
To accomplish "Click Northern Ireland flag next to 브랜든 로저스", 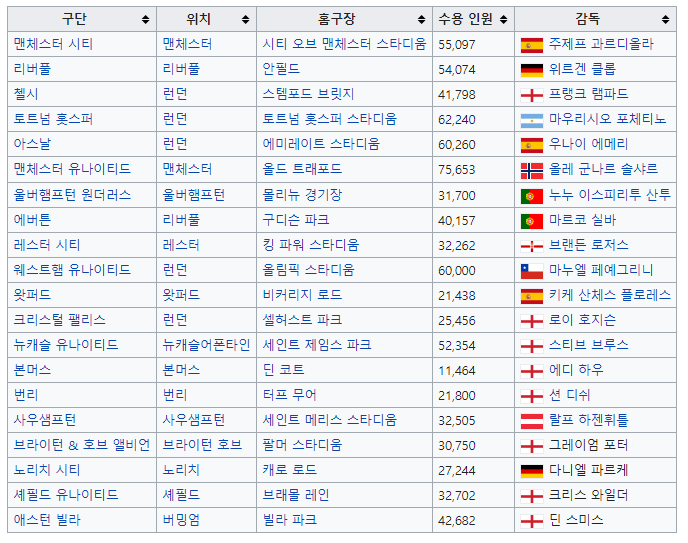I will click(532, 246).
